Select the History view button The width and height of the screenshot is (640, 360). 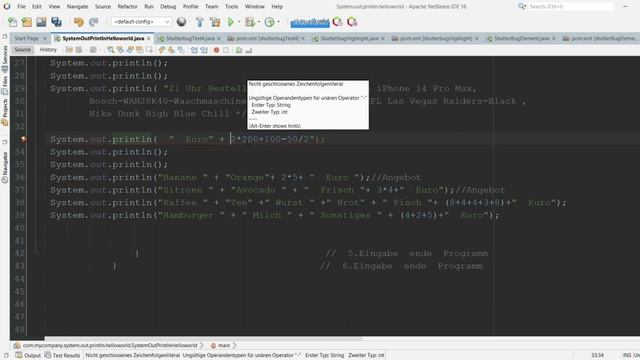click(48, 50)
